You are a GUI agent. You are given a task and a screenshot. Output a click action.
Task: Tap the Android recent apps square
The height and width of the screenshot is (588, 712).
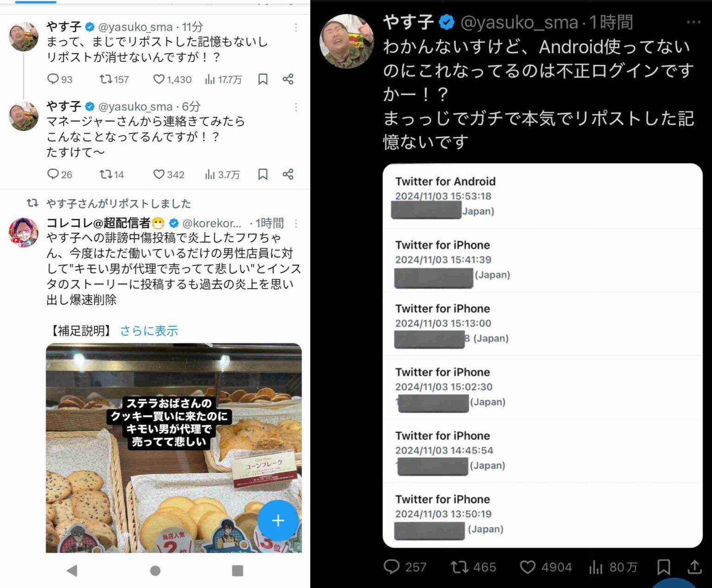237,570
